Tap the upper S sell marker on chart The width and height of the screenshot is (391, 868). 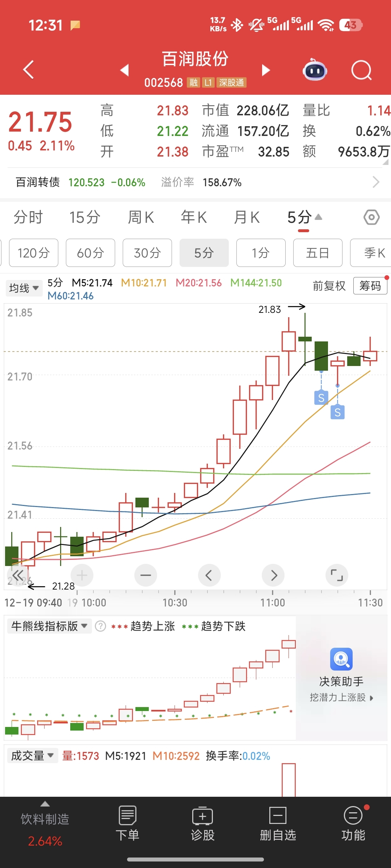click(x=321, y=398)
